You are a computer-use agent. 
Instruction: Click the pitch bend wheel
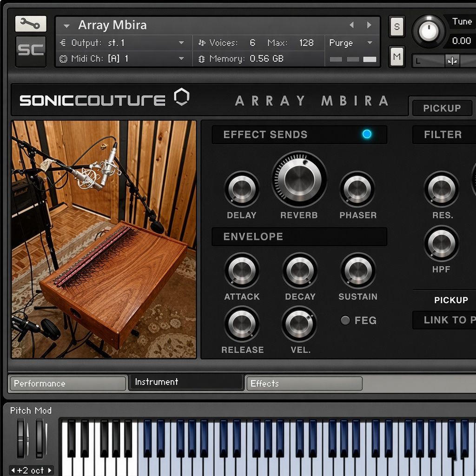(x=21, y=438)
